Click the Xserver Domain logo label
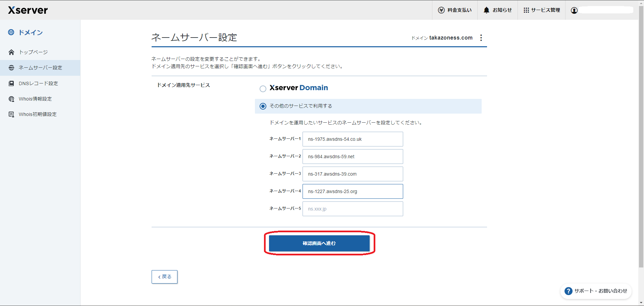Screen dimensions: 644x306 click(x=299, y=88)
